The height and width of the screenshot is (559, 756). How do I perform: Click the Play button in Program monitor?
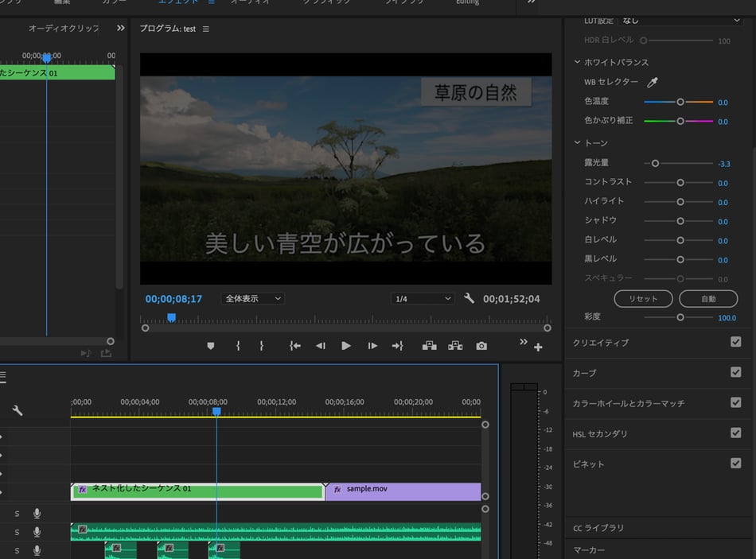pyautogui.click(x=346, y=346)
